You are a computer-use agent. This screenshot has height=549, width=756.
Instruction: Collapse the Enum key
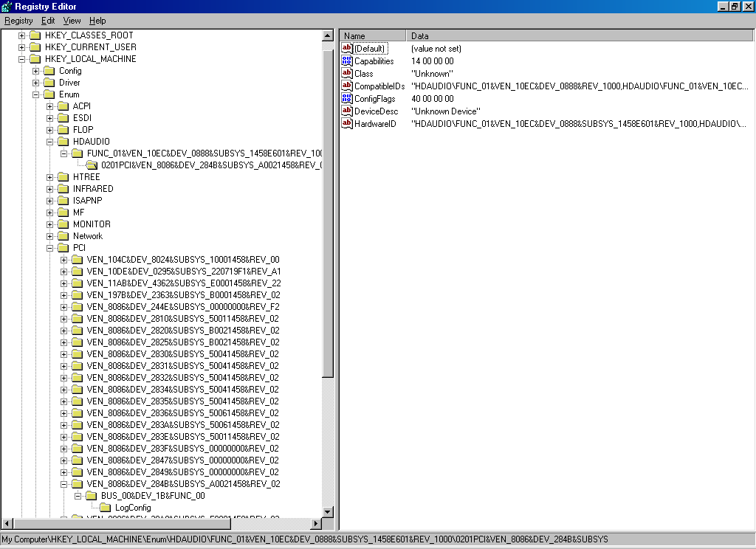pyautogui.click(x=35, y=94)
